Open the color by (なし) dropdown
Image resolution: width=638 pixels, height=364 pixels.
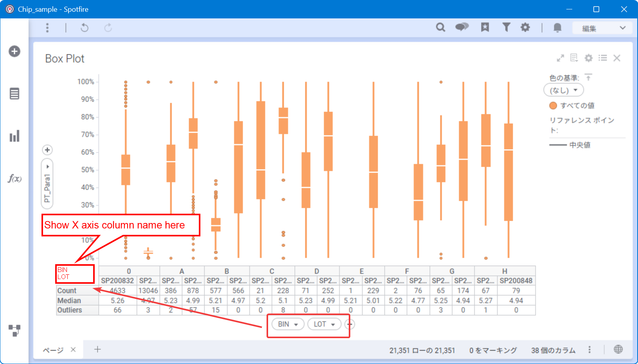564,90
